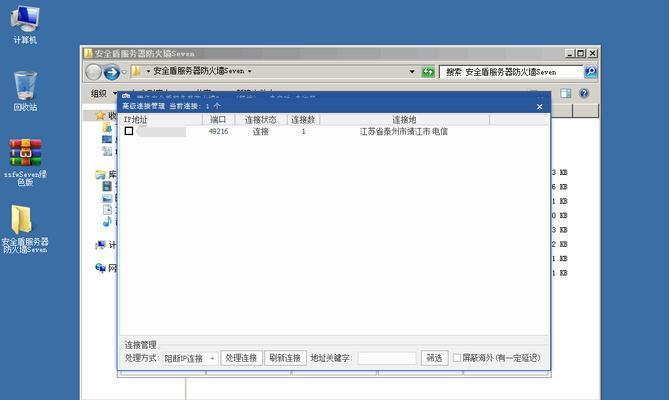Sort by the IP地址 column header
Image resolution: width=669 pixels, height=400 pixels.
[161, 120]
